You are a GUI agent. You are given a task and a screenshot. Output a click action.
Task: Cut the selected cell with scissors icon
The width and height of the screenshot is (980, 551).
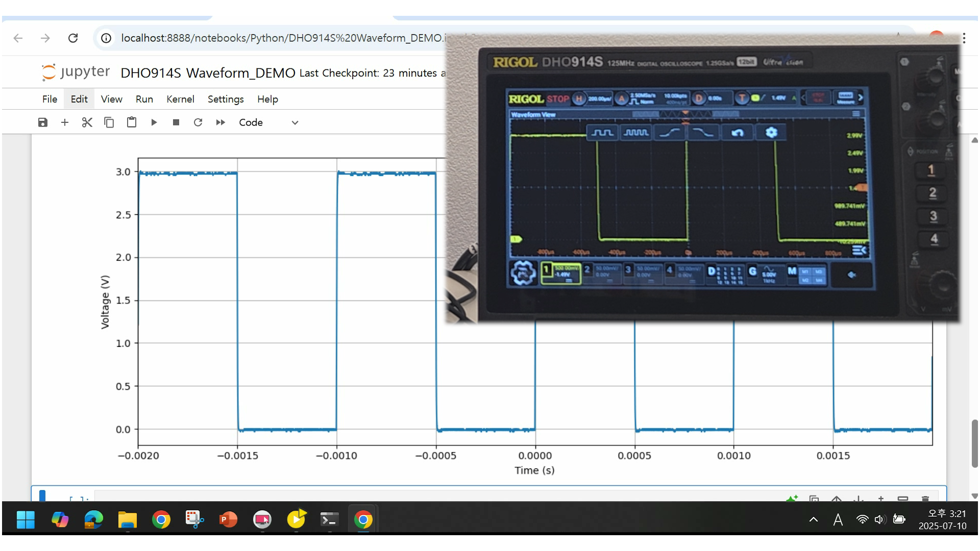(87, 122)
